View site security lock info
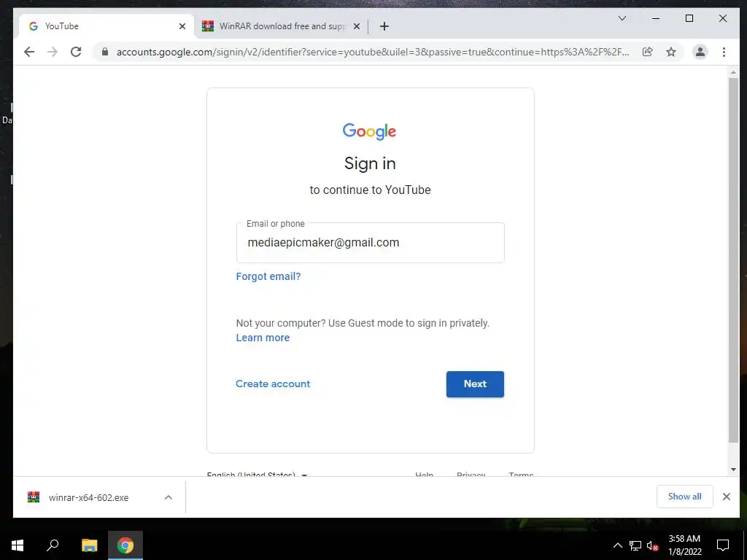747x560 pixels. pos(105,52)
